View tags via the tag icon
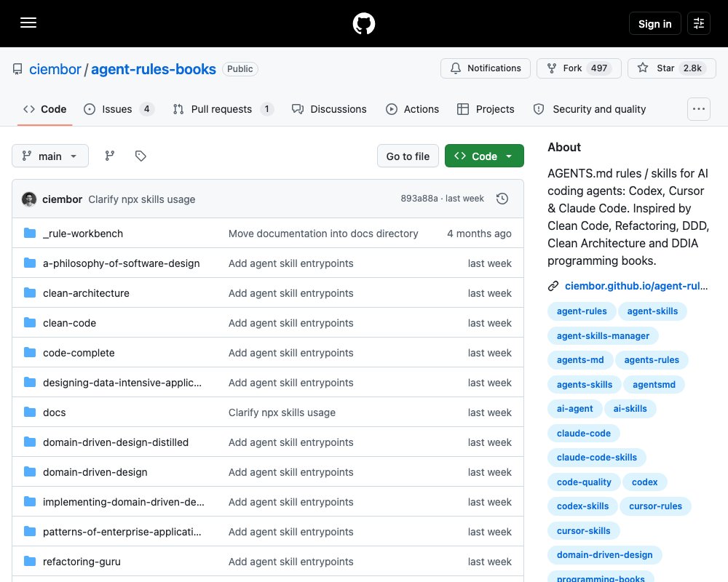The height and width of the screenshot is (582, 728). click(141, 156)
